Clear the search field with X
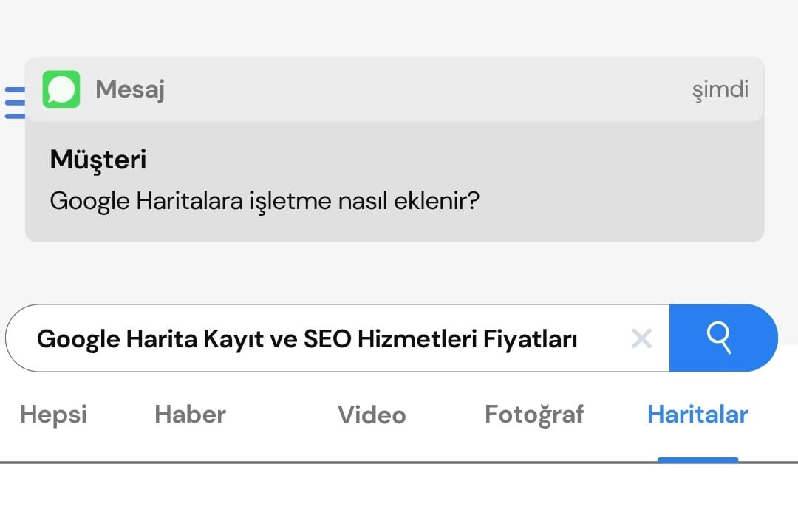The image size is (798, 532). [641, 338]
